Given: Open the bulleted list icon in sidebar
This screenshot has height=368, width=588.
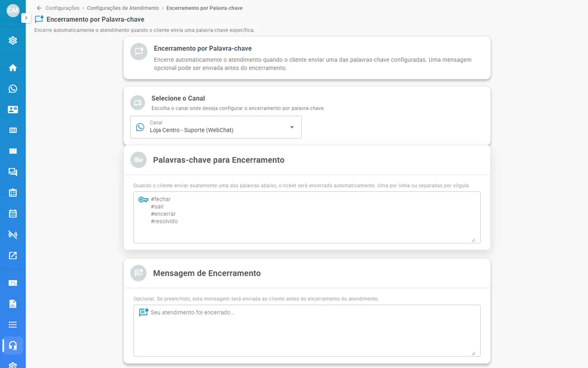Looking at the screenshot, I should [13, 324].
